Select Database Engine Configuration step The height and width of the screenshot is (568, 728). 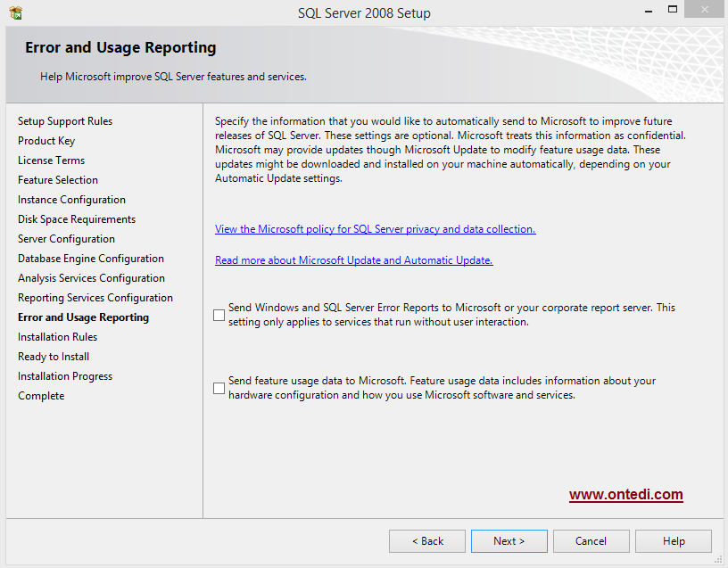point(91,258)
